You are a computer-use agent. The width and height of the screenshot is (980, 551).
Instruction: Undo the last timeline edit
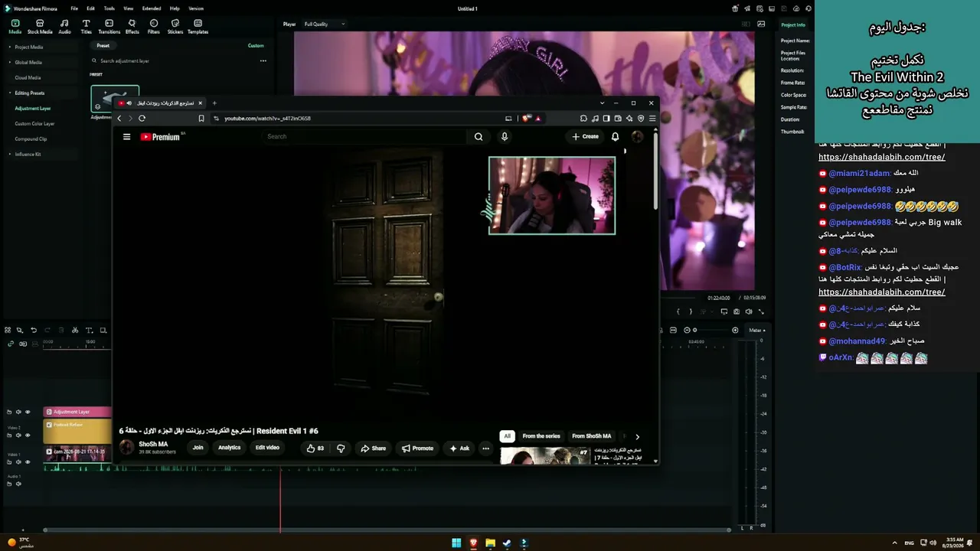tap(34, 331)
